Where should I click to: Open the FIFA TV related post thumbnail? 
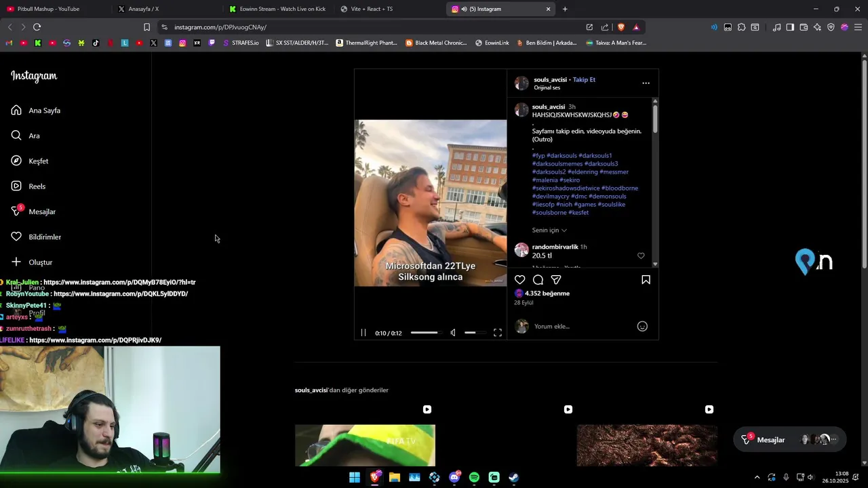click(365, 445)
